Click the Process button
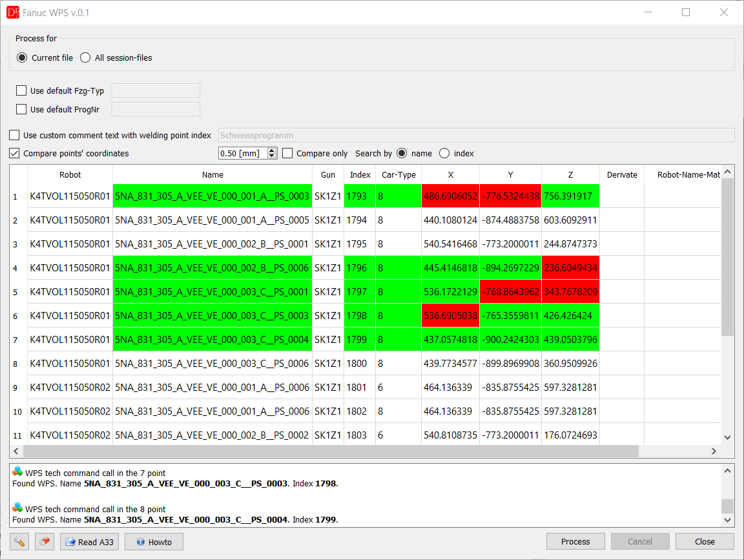 tap(575, 541)
